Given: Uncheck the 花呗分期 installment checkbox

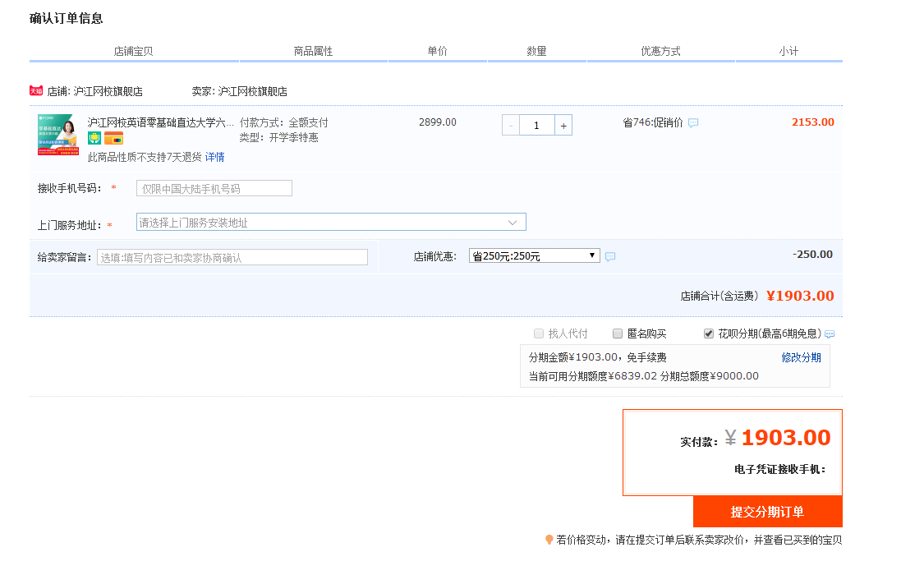Looking at the screenshot, I should point(709,333).
